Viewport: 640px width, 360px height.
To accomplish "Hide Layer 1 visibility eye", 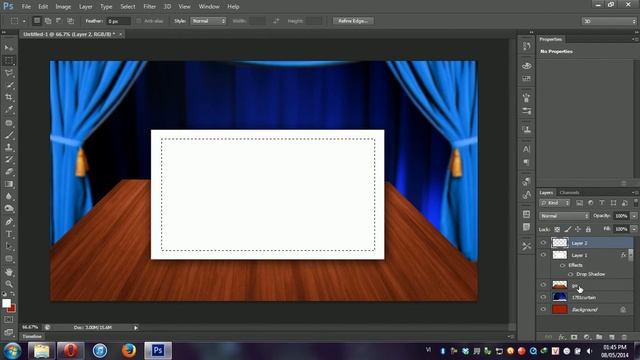I will [543, 255].
